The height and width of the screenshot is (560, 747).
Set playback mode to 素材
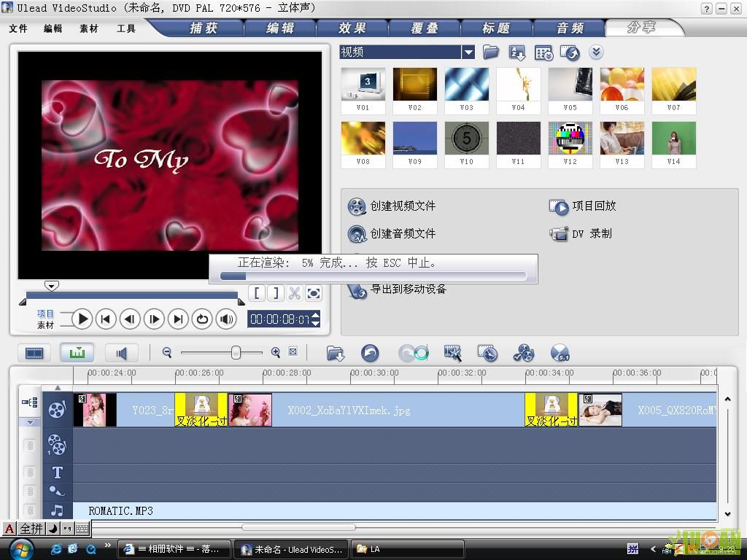tap(45, 324)
